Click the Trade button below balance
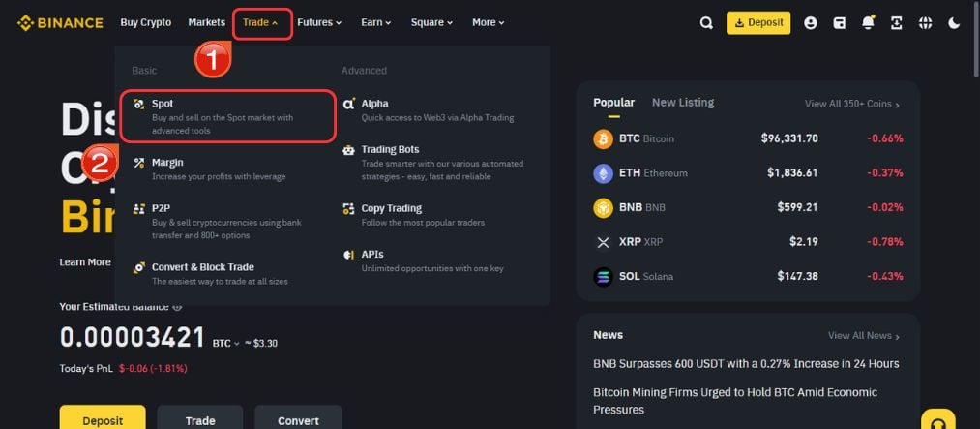The height and width of the screenshot is (429, 980). (200, 417)
